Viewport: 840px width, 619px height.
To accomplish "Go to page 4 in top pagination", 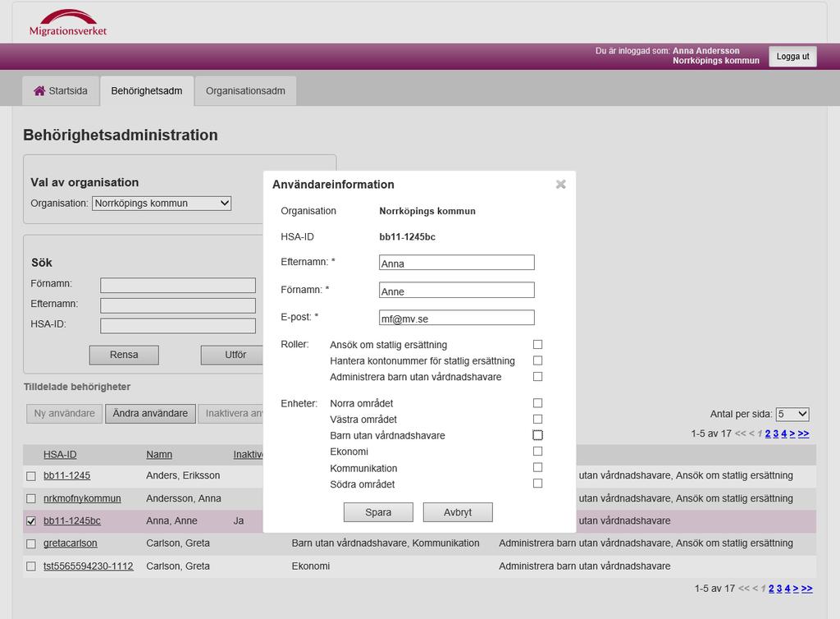I will coord(783,433).
